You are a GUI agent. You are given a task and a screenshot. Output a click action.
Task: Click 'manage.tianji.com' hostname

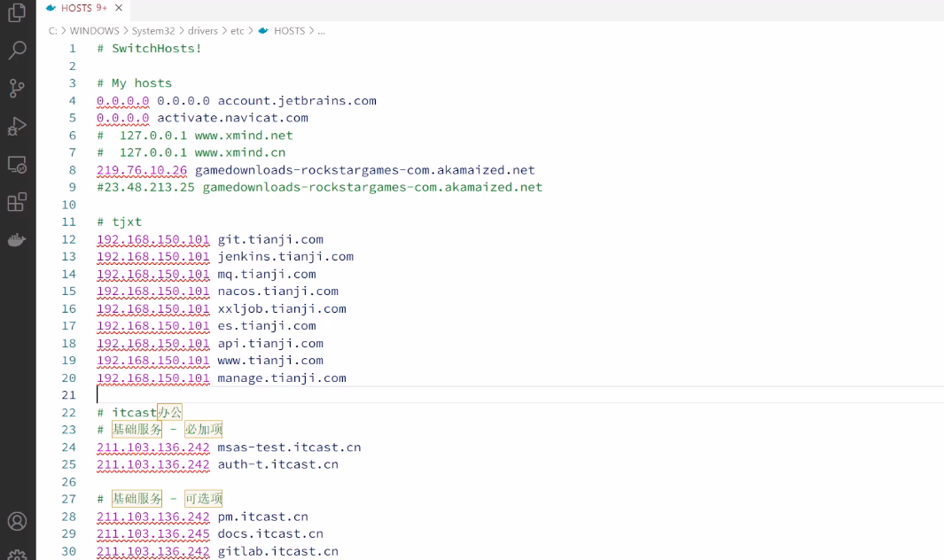pos(282,377)
